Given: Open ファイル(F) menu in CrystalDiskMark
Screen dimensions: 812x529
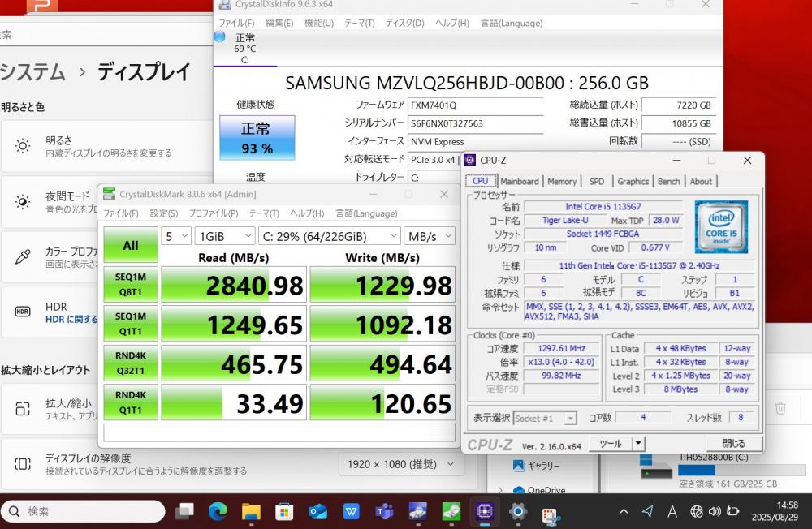Looking at the screenshot, I should click(x=121, y=213).
